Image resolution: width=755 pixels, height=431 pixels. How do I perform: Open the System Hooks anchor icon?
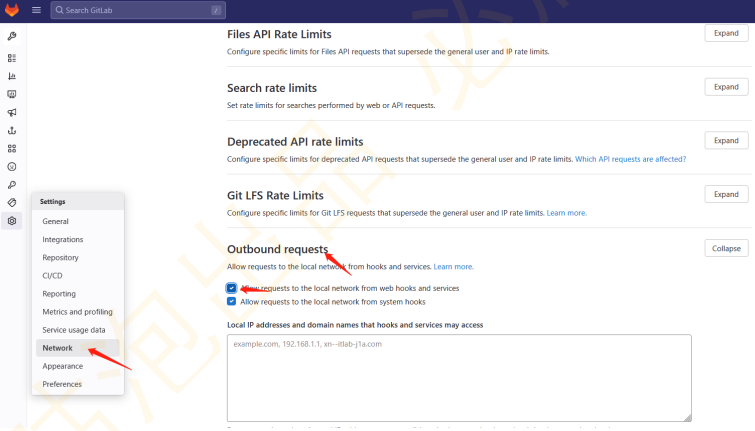[x=12, y=131]
